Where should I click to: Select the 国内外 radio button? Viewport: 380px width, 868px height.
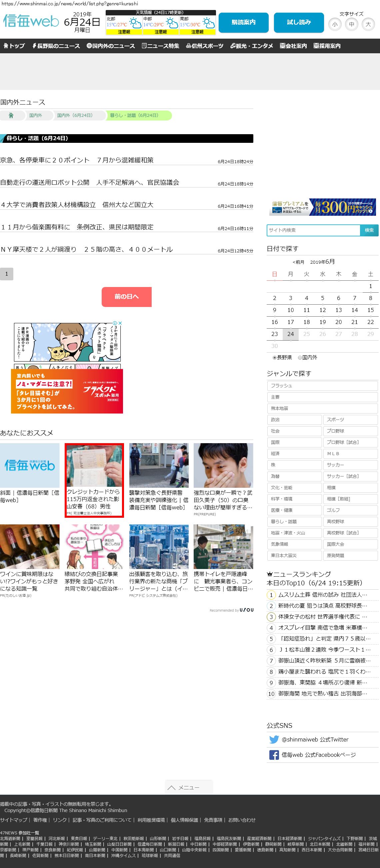point(300,358)
